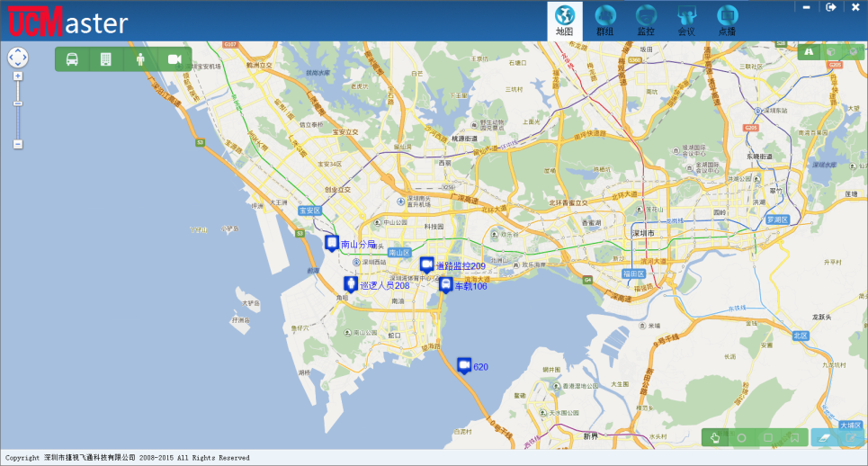The image size is (868, 466).
Task: Click the 南山分局 map marker
Action: (x=332, y=243)
